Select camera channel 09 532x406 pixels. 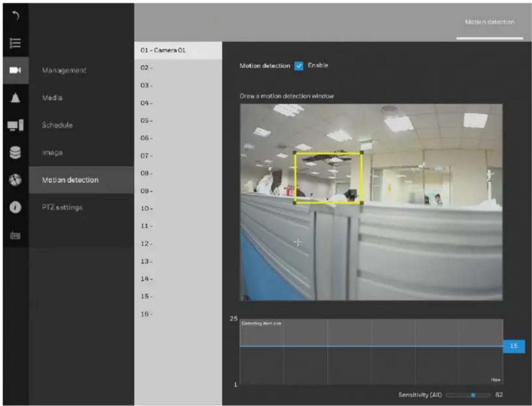pos(178,191)
